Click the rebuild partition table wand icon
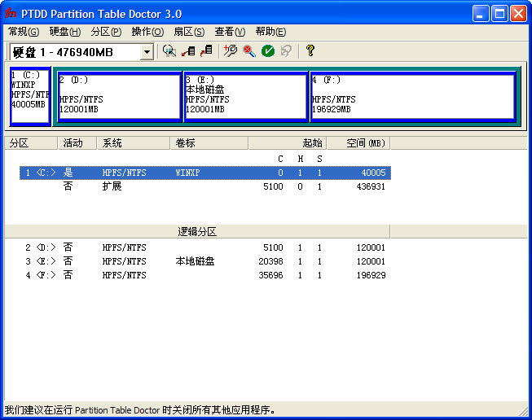Image resolution: width=532 pixels, height=420 pixels. click(x=231, y=51)
